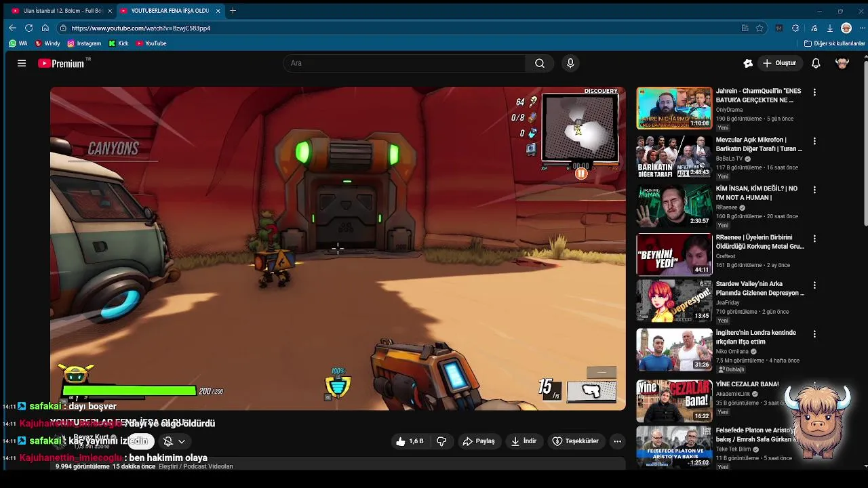Open OnlyDrama channel name

click(x=729, y=110)
